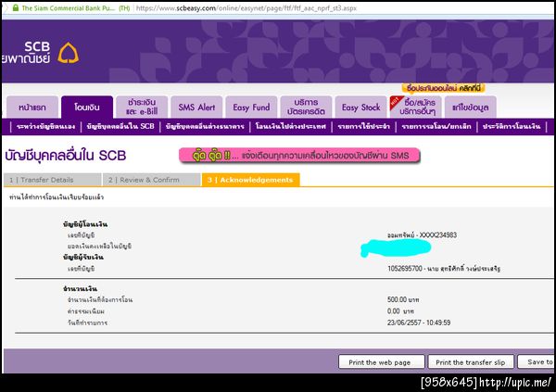Select submenu บัญชีบุคคลอื่นใน SCB

[x=120, y=127]
